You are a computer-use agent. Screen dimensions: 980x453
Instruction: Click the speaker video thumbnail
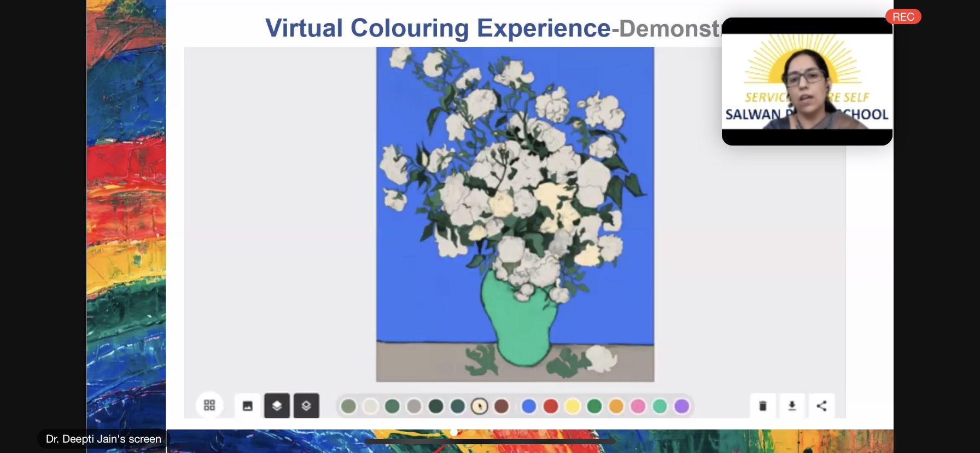[807, 82]
